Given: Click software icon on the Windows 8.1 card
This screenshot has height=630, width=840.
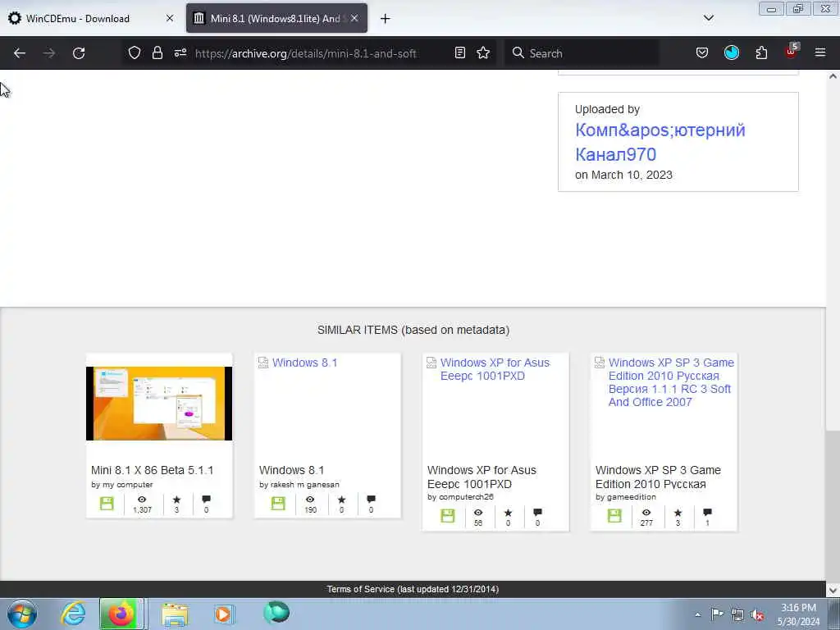Looking at the screenshot, I should click(278, 504).
